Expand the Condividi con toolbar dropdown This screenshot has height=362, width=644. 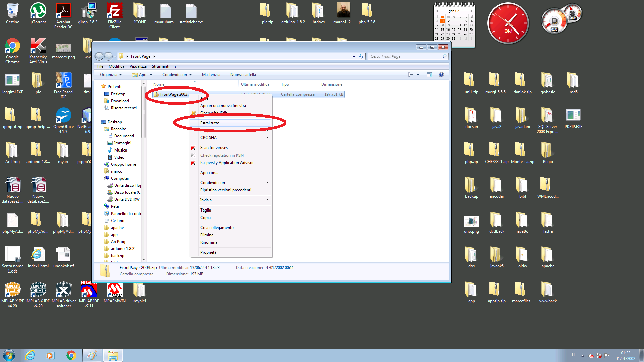(x=177, y=75)
